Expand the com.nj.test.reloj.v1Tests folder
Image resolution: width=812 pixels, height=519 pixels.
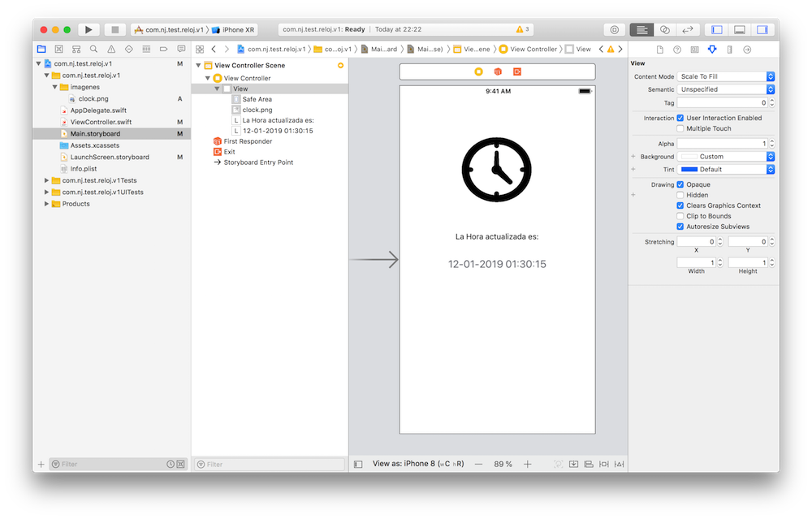coord(46,180)
